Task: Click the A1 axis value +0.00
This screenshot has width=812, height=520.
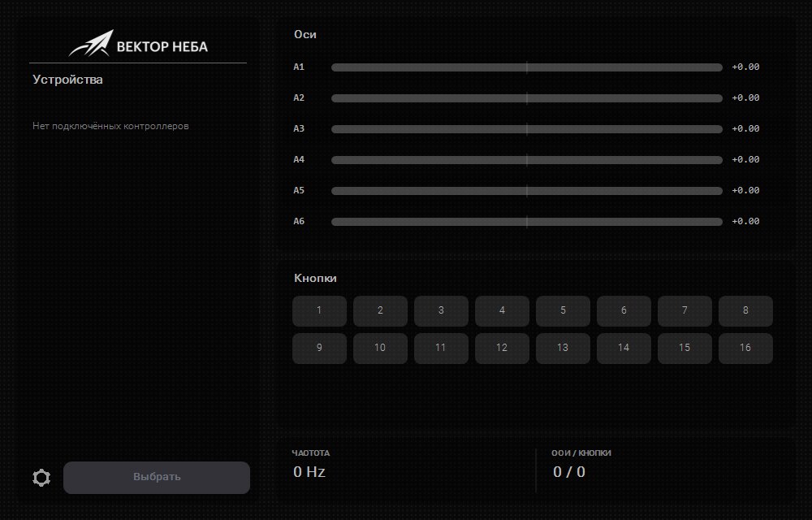Action: click(745, 67)
